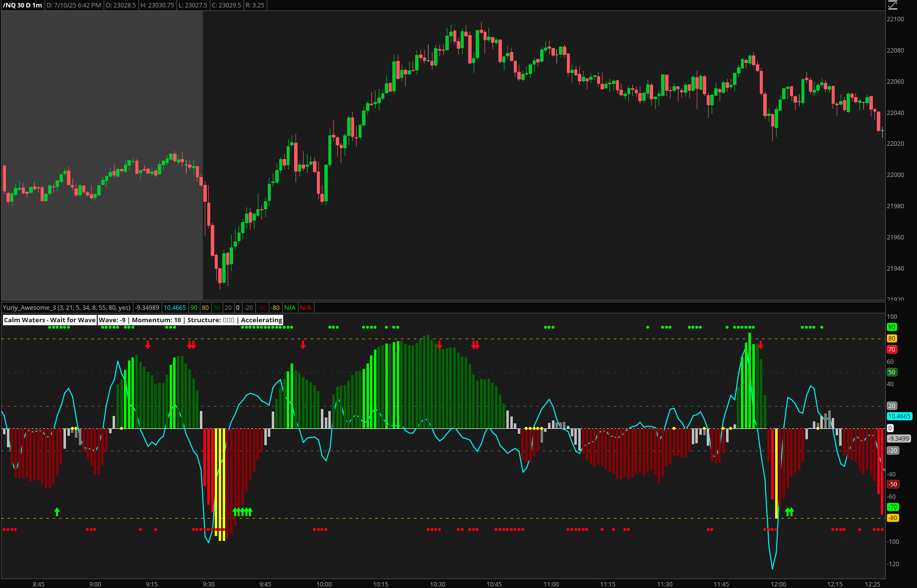Open the price scale settings icon

893,5
